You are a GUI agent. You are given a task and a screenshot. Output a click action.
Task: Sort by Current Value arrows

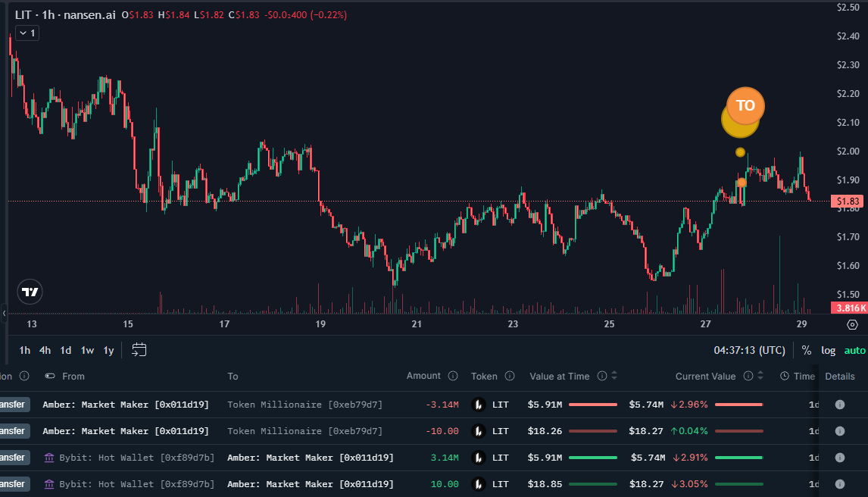click(x=760, y=376)
